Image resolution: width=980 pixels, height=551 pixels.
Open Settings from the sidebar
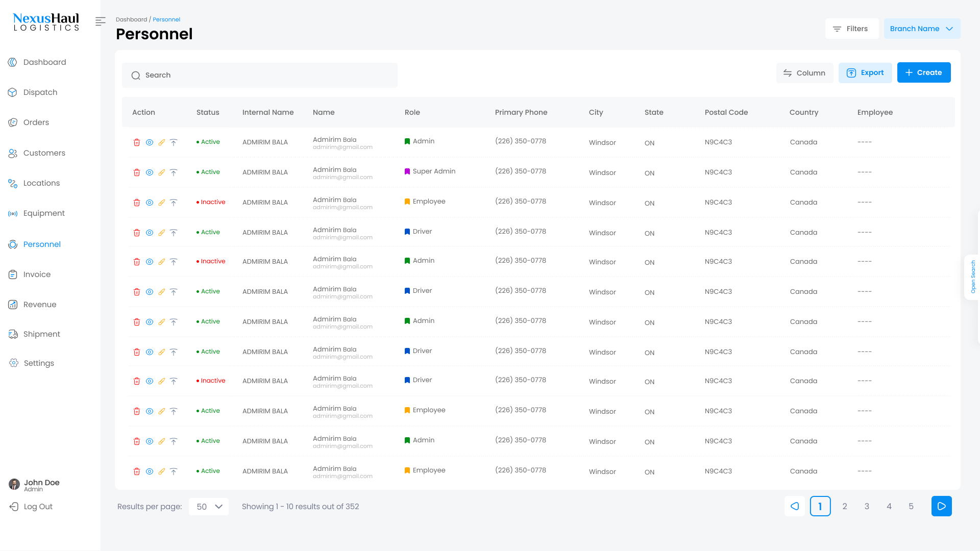tap(31, 363)
